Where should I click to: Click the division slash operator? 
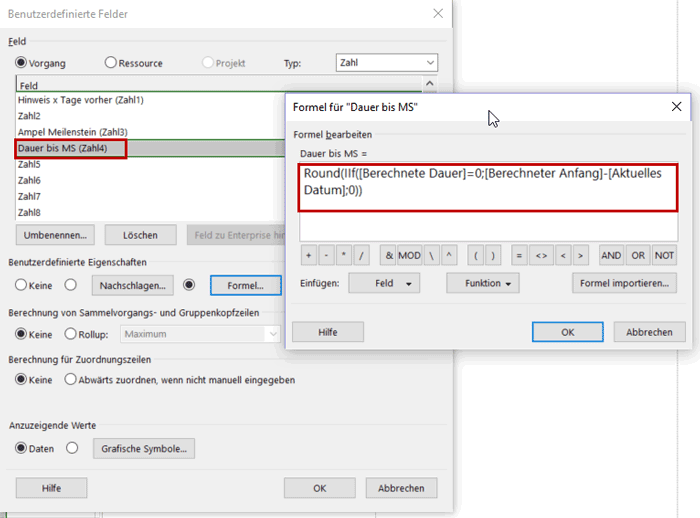pyautogui.click(x=363, y=255)
